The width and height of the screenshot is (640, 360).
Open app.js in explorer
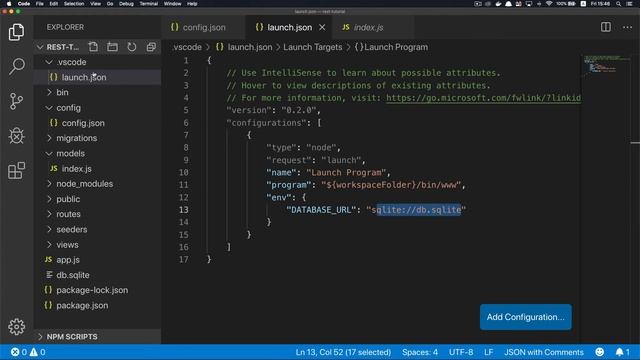[98, 260]
